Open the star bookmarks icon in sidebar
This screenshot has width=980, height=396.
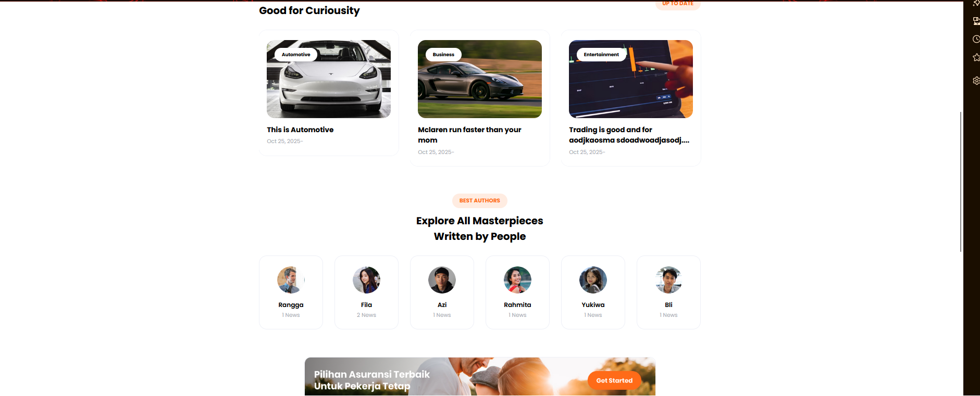(976, 57)
